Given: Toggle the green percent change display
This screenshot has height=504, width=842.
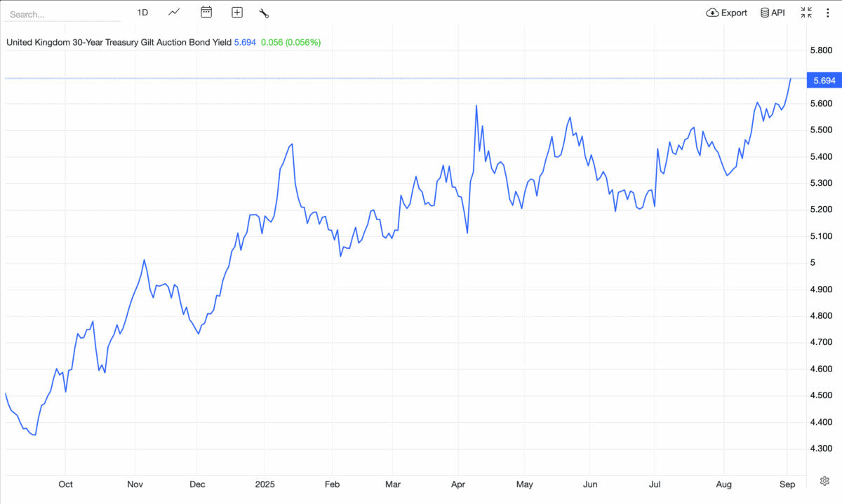Looking at the screenshot, I should [x=292, y=42].
